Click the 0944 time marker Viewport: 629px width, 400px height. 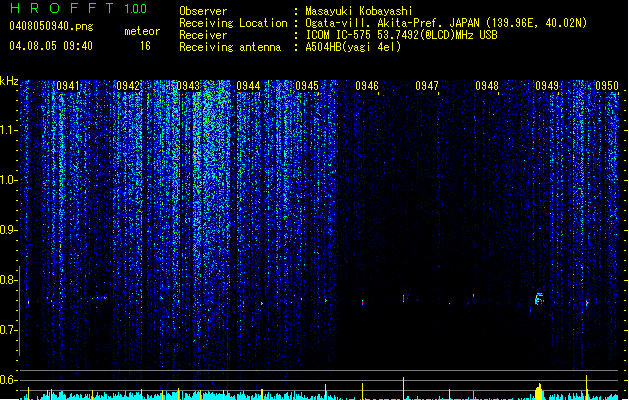(248, 86)
